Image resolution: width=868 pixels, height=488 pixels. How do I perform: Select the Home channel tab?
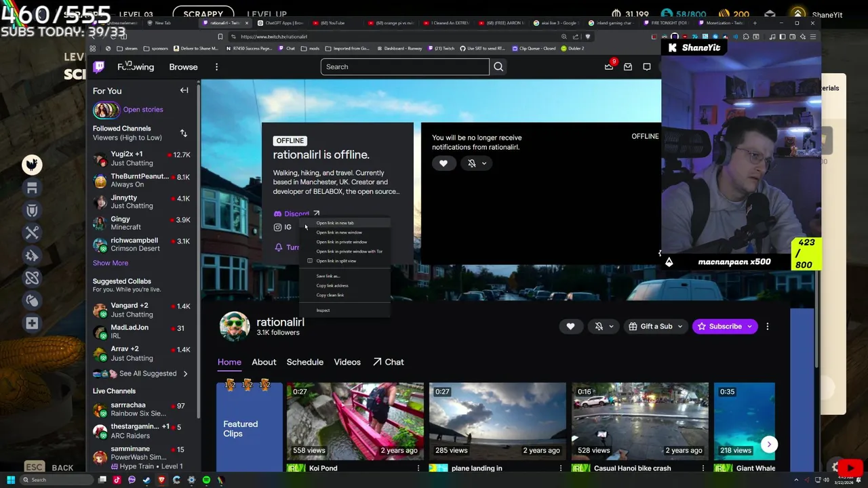tap(229, 362)
